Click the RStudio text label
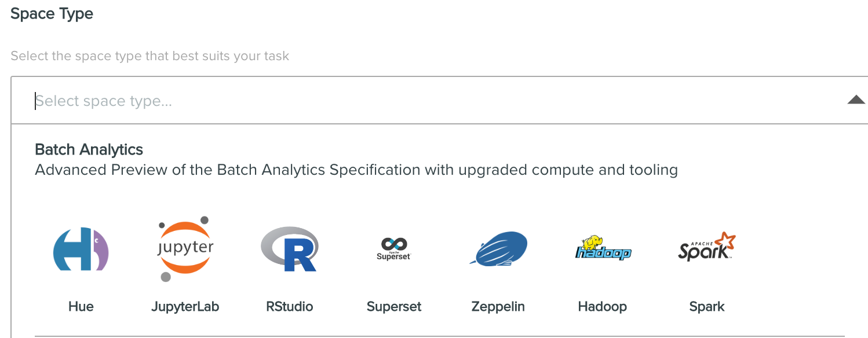The width and height of the screenshot is (868, 338). pyautogui.click(x=290, y=307)
